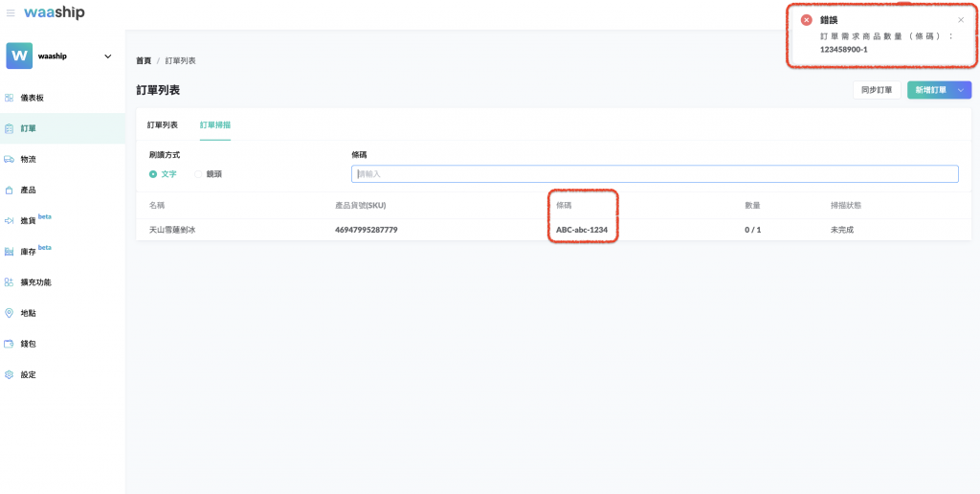Select the 文字 radio button
The width and height of the screenshot is (980, 494).
[153, 174]
